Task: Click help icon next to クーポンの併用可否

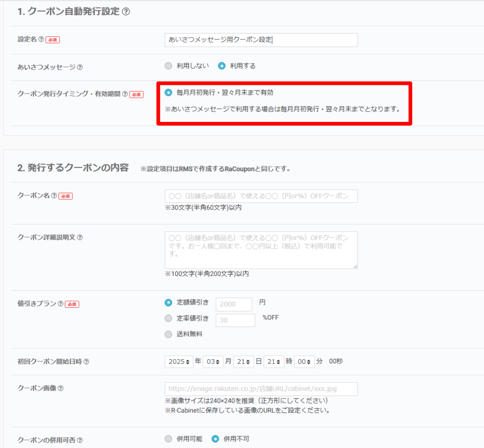Action: (79, 440)
